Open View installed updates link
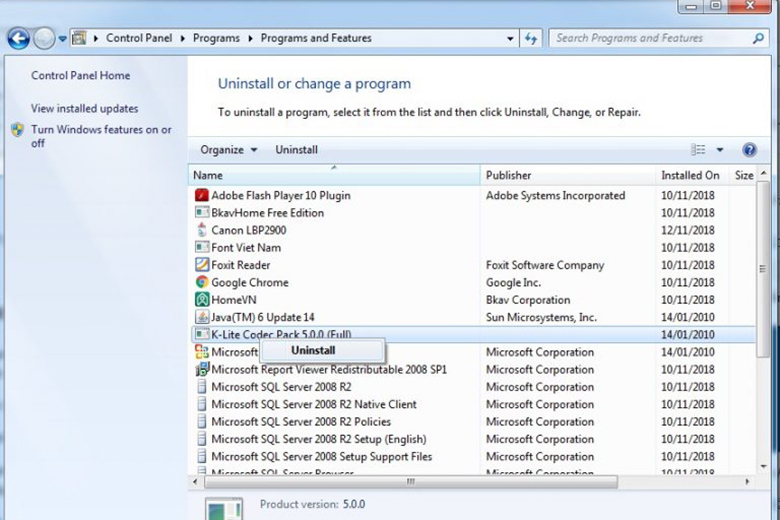Image resolution: width=780 pixels, height=520 pixels. click(84, 108)
